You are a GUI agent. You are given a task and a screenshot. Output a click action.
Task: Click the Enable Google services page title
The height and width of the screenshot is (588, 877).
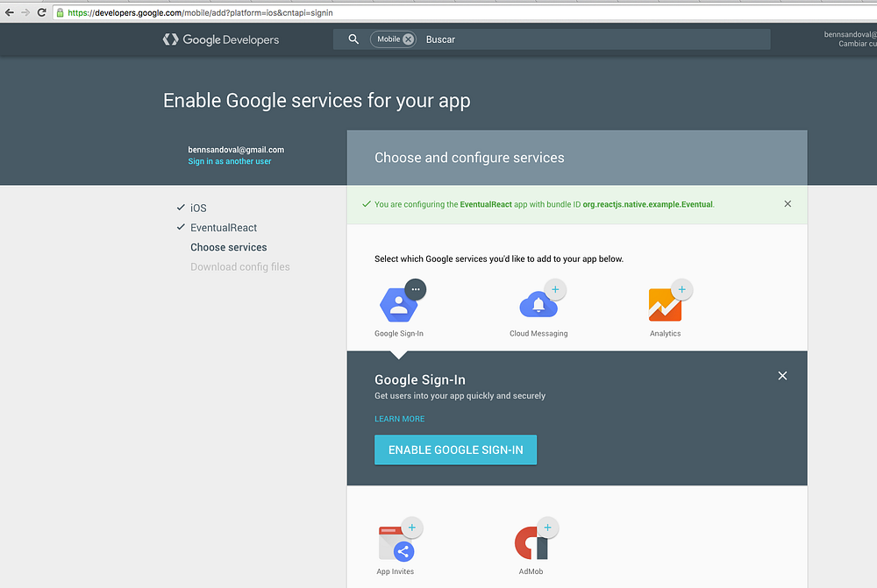point(317,101)
